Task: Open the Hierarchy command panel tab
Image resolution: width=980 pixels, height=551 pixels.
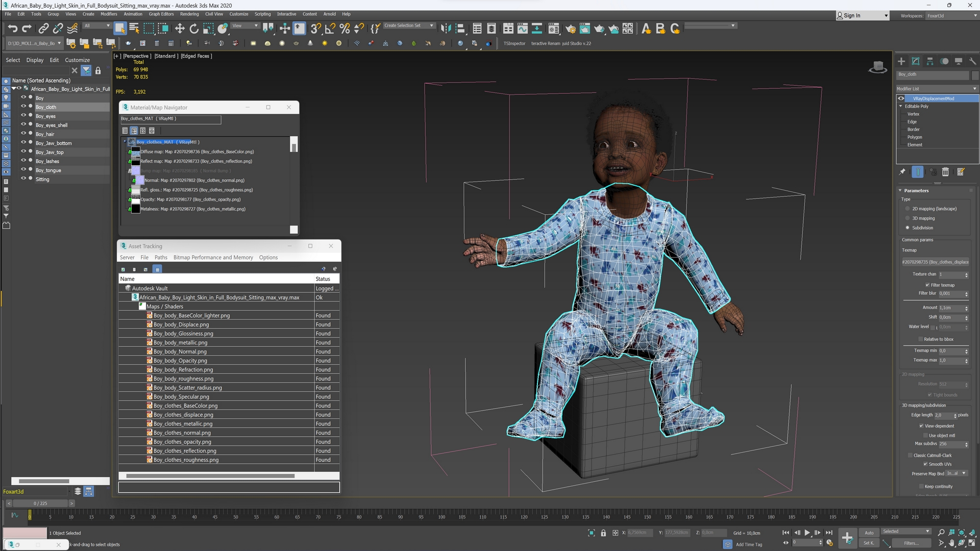Action: point(930,61)
